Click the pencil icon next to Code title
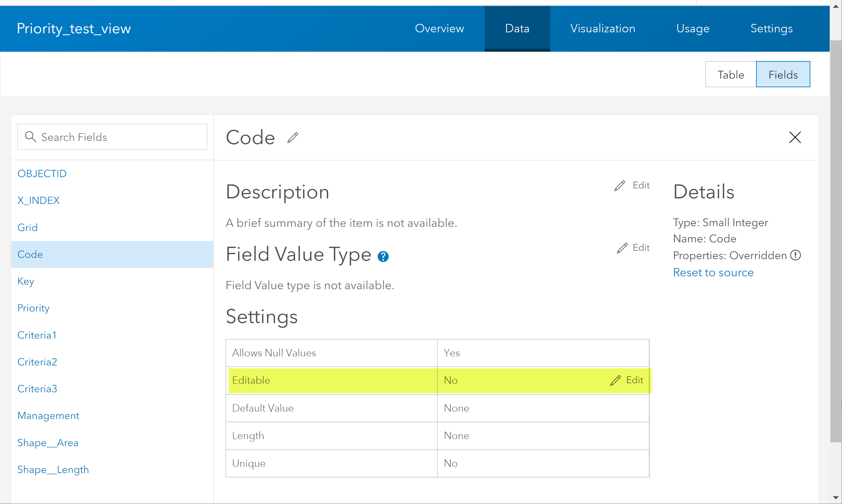The image size is (842, 504). (292, 138)
